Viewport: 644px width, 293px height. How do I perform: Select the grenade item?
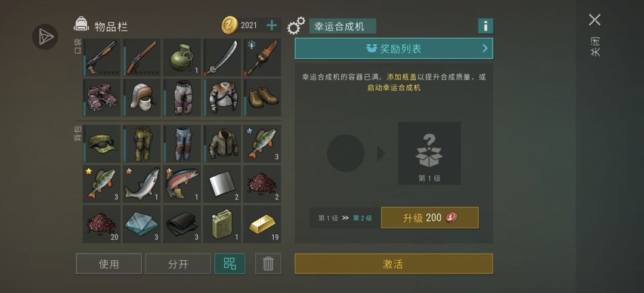pyautogui.click(x=182, y=57)
